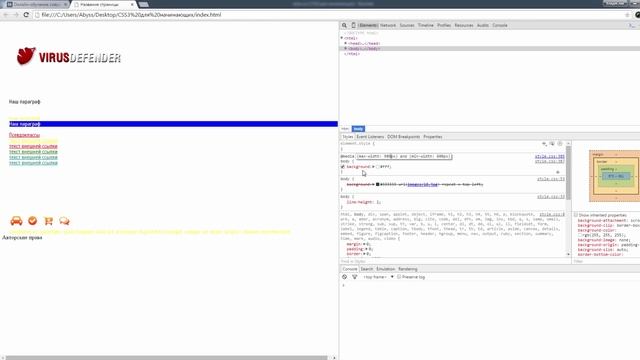Screen dimensions: 640x360
Task: Click the VirusDefender bird logo
Action: pos(26,56)
